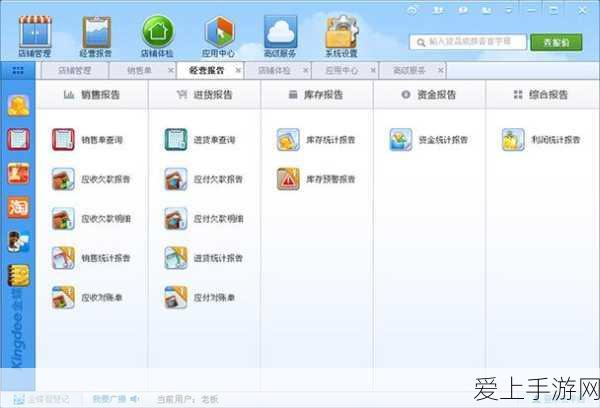This screenshot has width=600, height=408.
Task: Select the active 经营报告 tab
Action: pyautogui.click(x=207, y=70)
